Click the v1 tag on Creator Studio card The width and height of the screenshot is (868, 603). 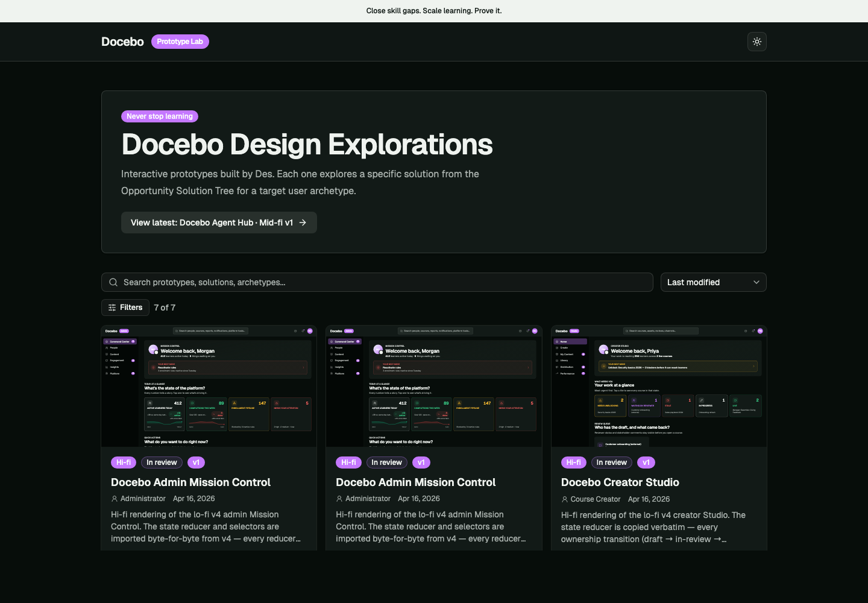click(646, 463)
